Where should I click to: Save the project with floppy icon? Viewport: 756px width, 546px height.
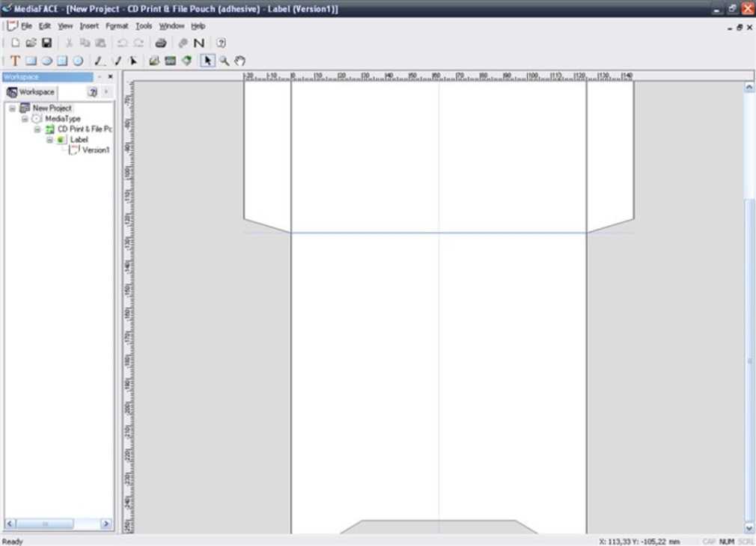pyautogui.click(x=46, y=43)
